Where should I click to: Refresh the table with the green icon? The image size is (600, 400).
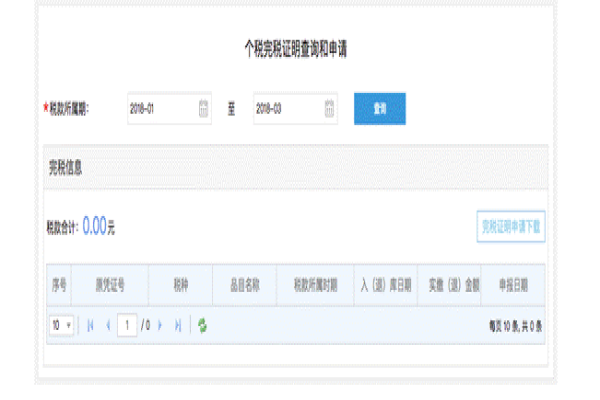click(202, 325)
